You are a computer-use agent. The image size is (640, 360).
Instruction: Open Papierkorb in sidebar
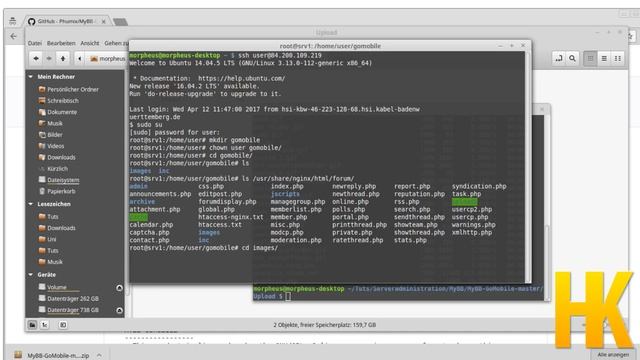click(x=57, y=191)
